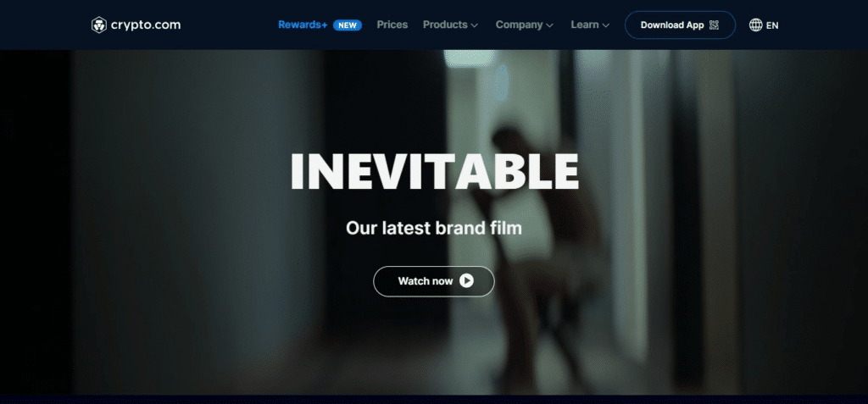Open the Products menu
Screen dimensions: 868x404
446,25
